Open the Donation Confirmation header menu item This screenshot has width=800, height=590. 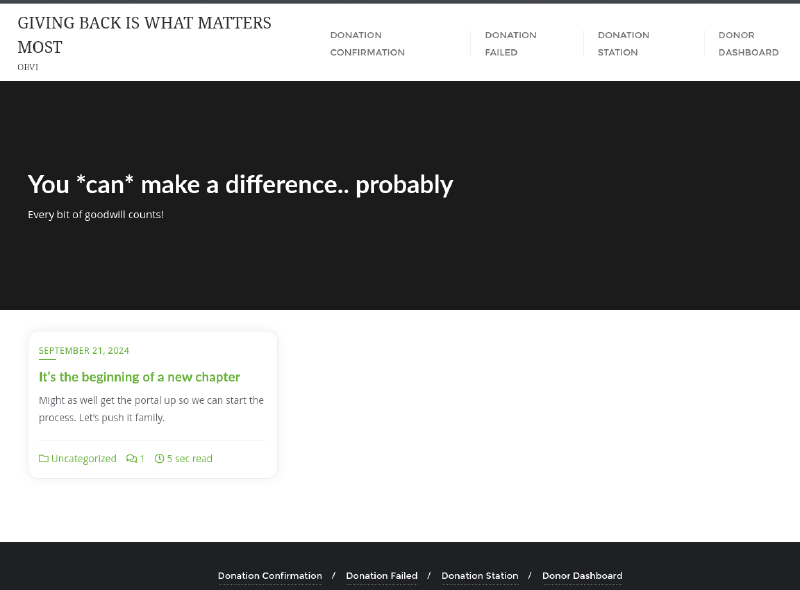[367, 44]
